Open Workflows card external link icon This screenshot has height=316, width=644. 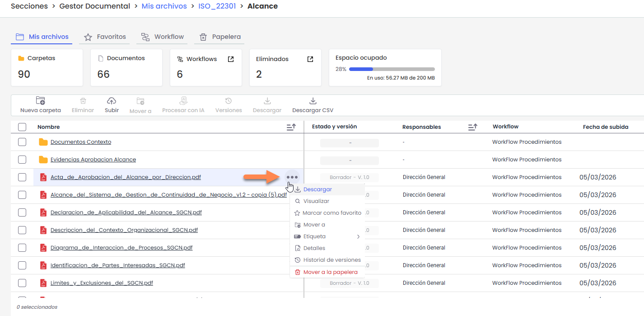tap(231, 59)
